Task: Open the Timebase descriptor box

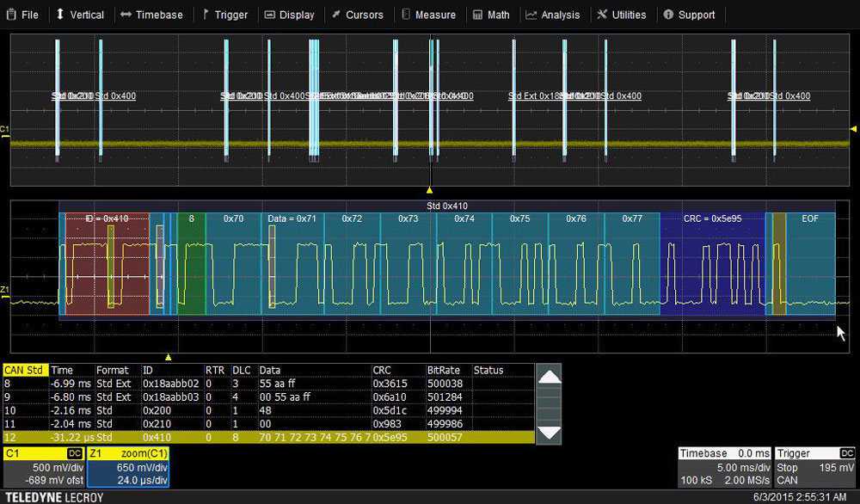Action: (x=723, y=469)
